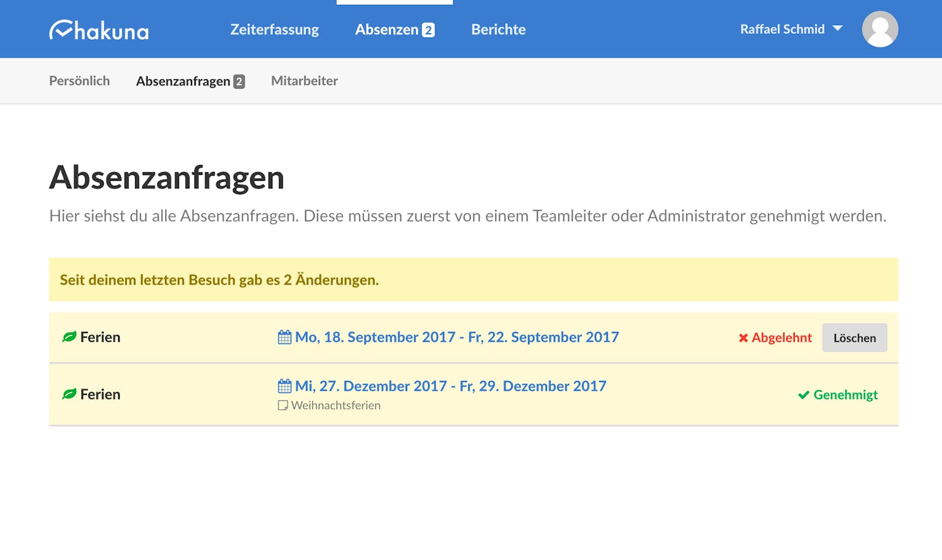Delete the rejected September request with Löschen
The height and width of the screenshot is (560, 942).
[x=855, y=337]
